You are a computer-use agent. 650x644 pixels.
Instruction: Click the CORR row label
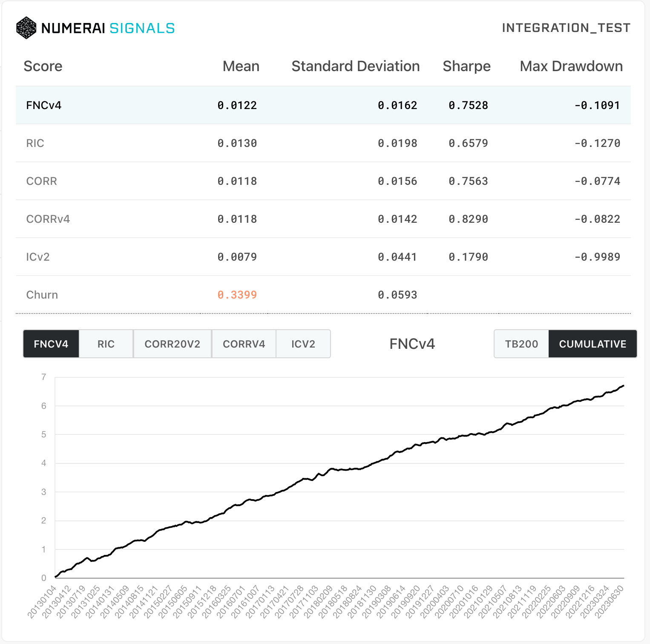coord(42,181)
